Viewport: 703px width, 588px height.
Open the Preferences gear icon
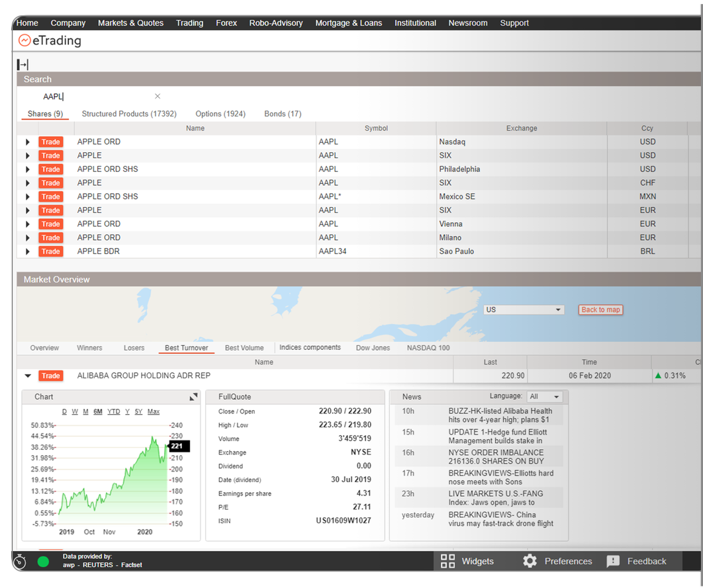point(530,561)
